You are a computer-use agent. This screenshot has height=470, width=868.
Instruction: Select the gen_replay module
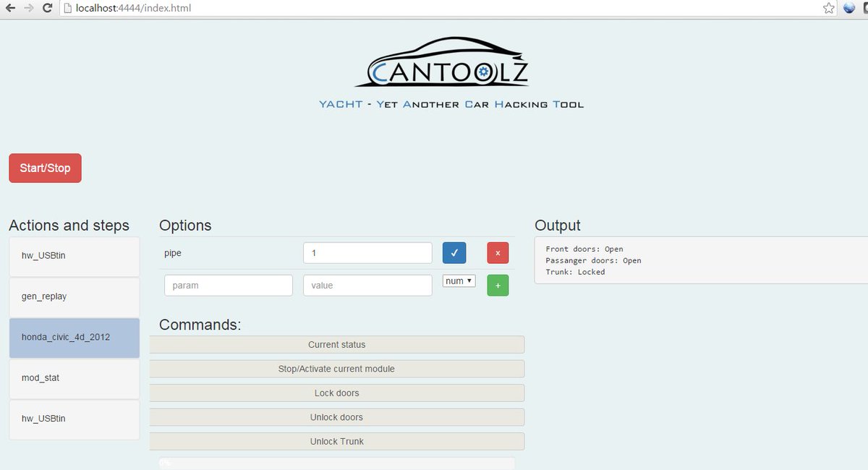tap(75, 296)
